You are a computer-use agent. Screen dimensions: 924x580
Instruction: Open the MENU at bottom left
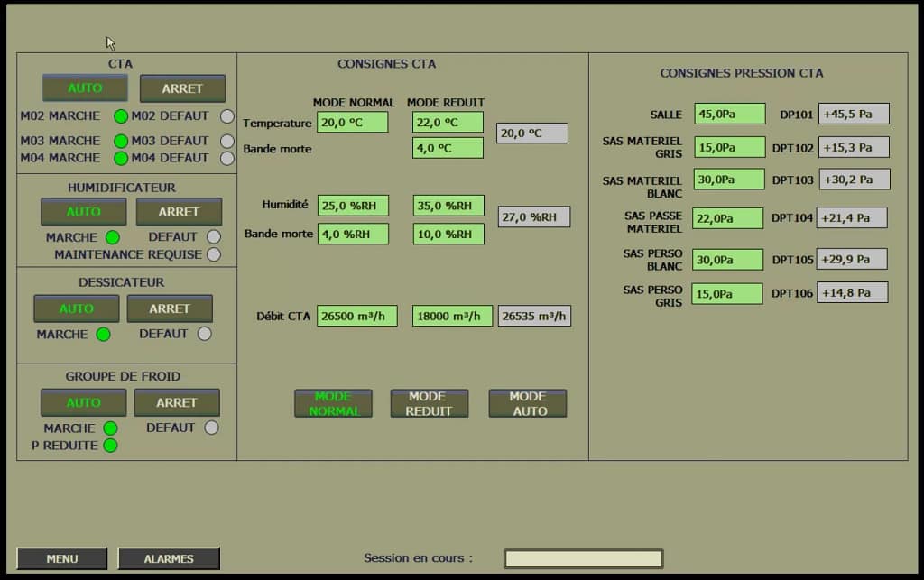pyautogui.click(x=61, y=558)
